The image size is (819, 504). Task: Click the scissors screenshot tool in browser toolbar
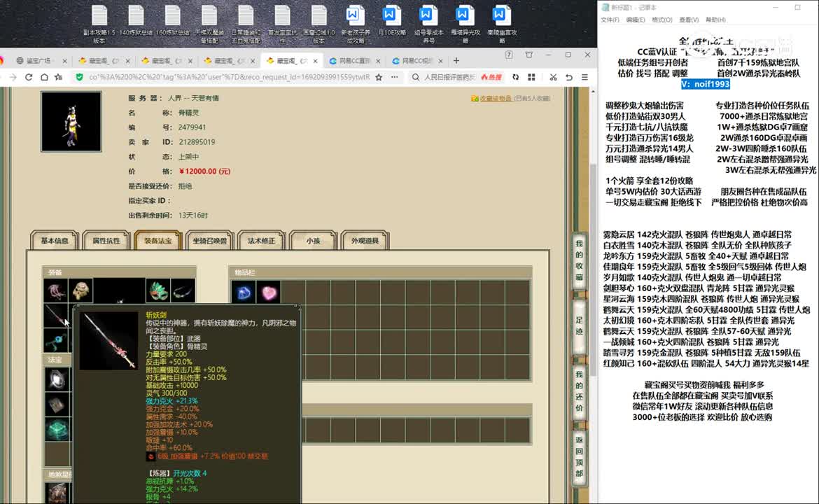[x=553, y=77]
